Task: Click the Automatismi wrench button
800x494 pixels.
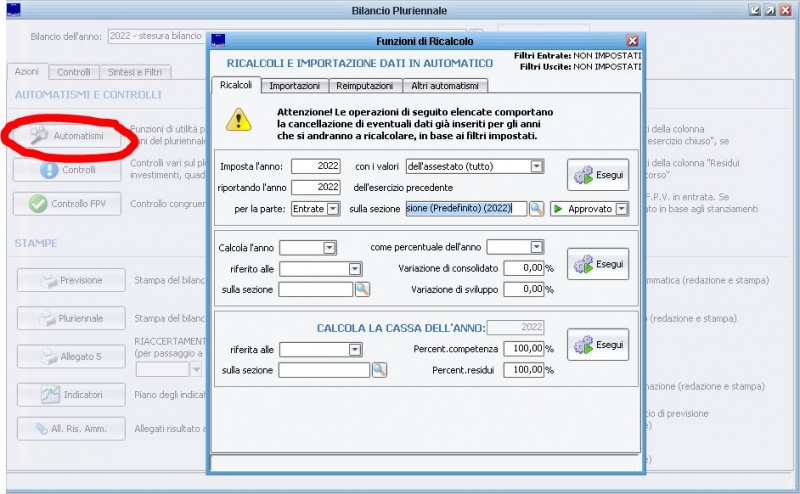Action: tap(69, 136)
